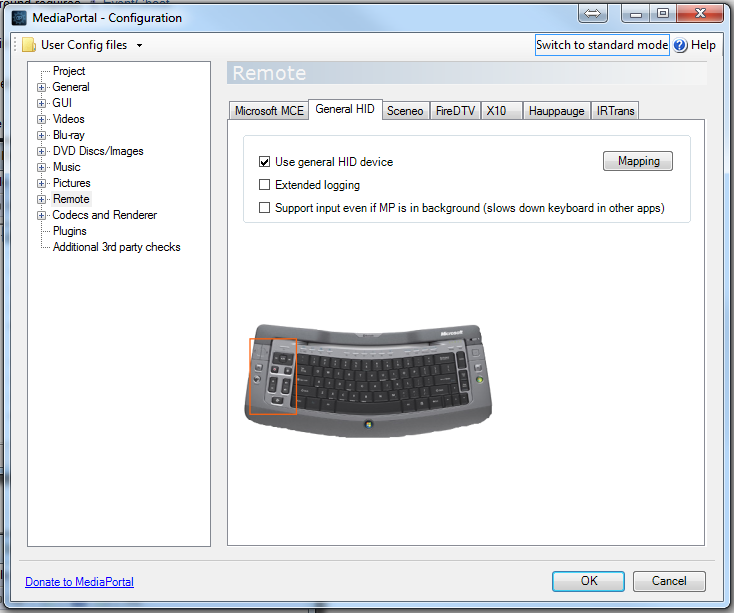The width and height of the screenshot is (734, 613).
Task: Click the Mapping button
Action: click(638, 161)
